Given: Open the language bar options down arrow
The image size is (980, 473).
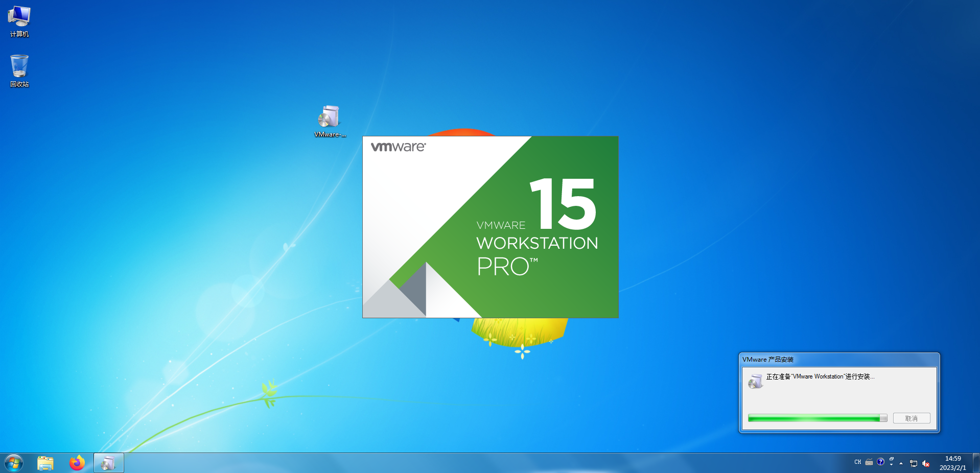Looking at the screenshot, I should click(892, 465).
